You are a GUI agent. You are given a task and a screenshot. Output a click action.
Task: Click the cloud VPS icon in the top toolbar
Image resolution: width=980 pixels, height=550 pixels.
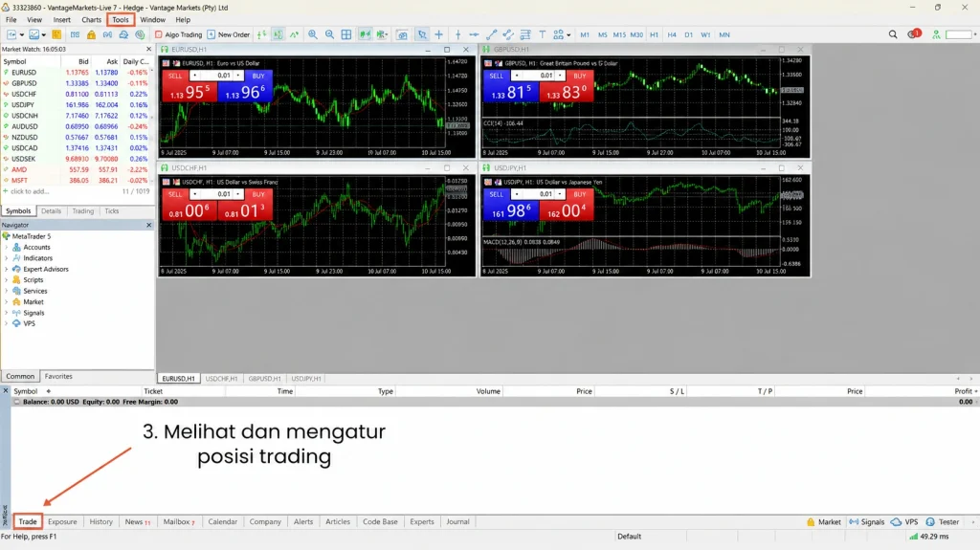[123, 35]
